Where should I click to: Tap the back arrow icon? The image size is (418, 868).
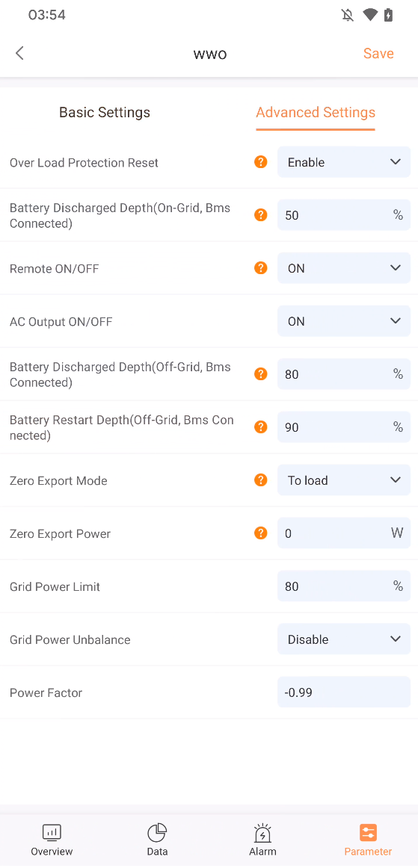(x=20, y=53)
